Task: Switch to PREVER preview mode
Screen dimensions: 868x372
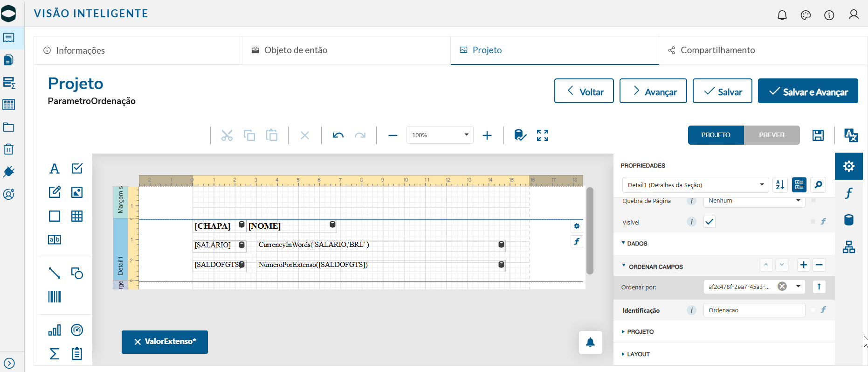Action: [x=772, y=135]
